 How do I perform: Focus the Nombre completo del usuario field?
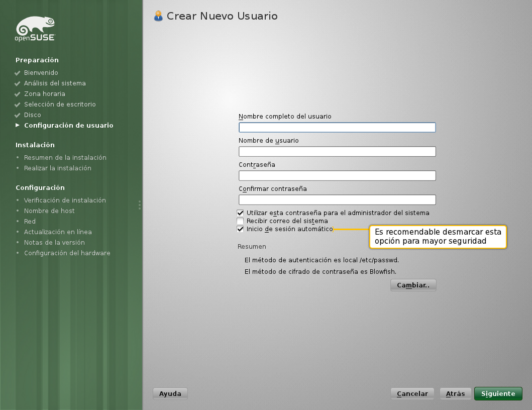(337, 128)
